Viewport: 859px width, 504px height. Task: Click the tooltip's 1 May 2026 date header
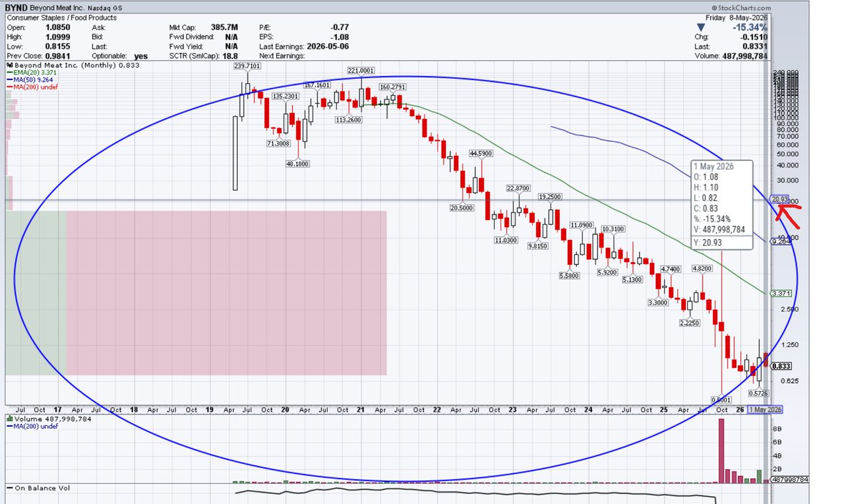point(715,167)
